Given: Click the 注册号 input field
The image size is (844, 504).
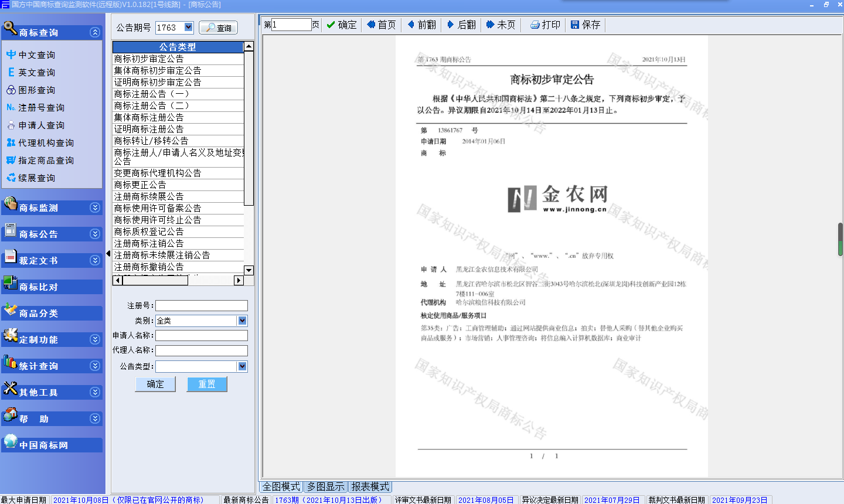Looking at the screenshot, I should click(202, 305).
